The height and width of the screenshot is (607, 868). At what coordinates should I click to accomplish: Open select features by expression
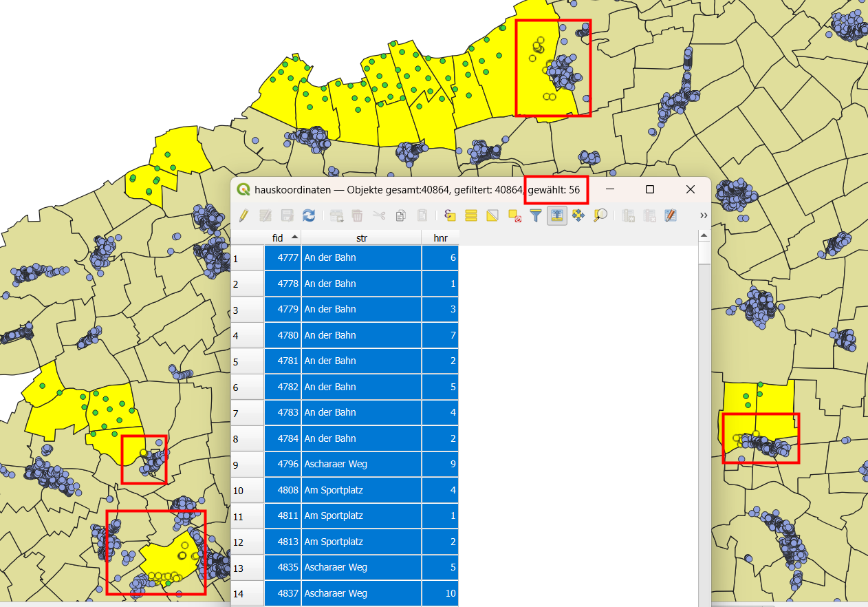click(450, 215)
